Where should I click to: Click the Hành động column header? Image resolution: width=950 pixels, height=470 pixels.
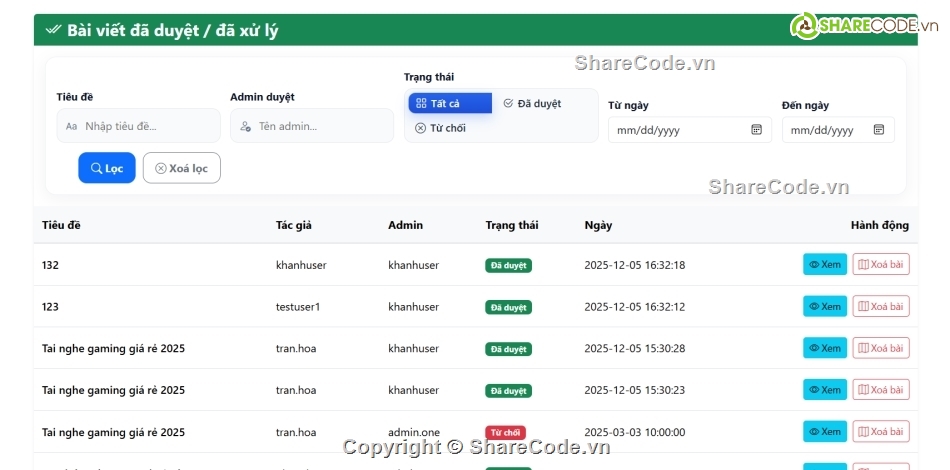[x=880, y=225]
